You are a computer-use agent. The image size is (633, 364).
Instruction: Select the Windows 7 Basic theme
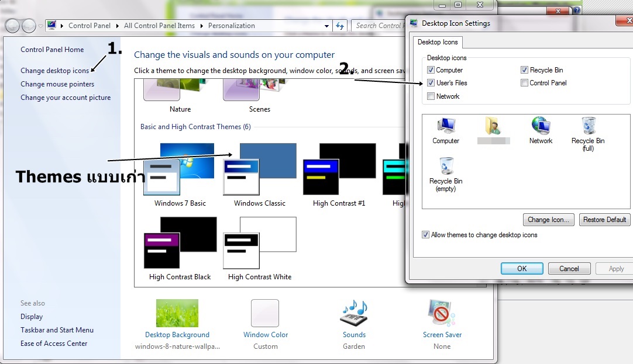(x=180, y=175)
